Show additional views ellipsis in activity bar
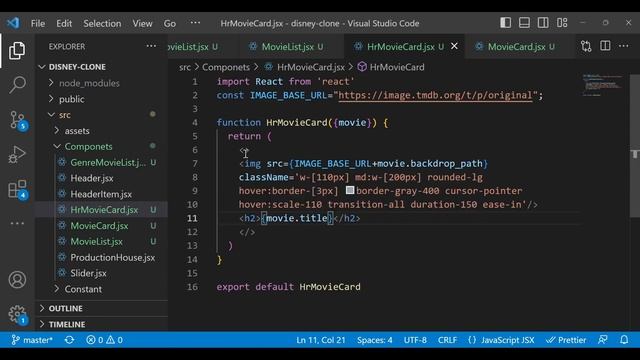Viewport: 640px width, 360px height. pyautogui.click(x=17, y=223)
